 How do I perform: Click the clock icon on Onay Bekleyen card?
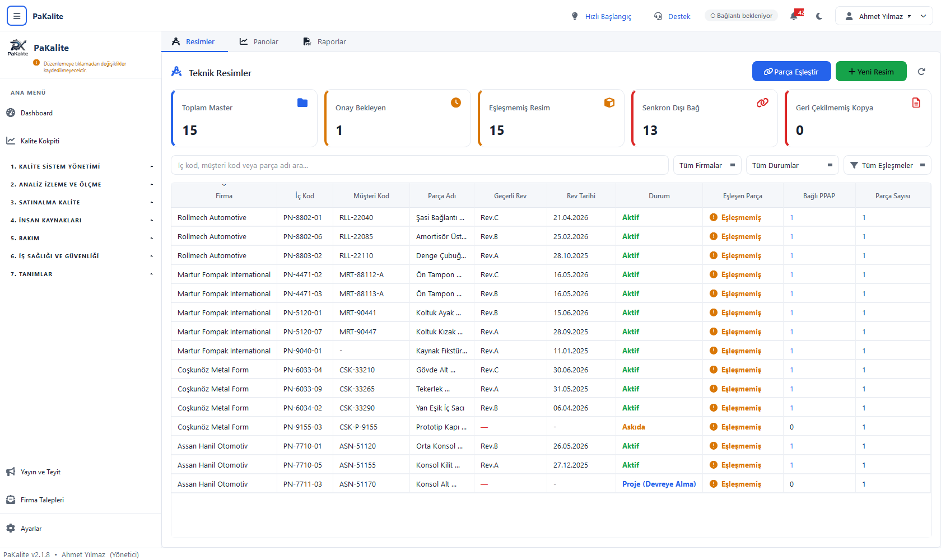(x=456, y=102)
